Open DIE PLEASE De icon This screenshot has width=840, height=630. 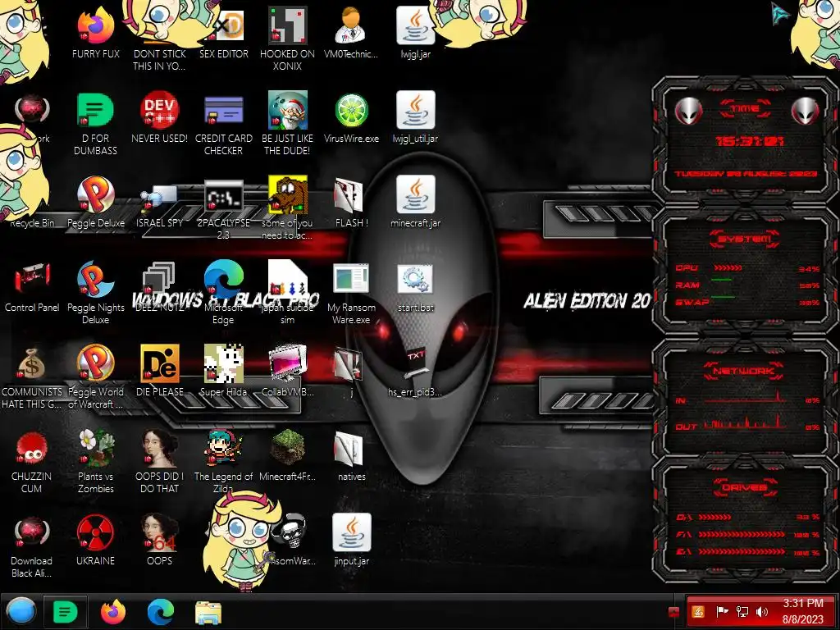click(160, 363)
